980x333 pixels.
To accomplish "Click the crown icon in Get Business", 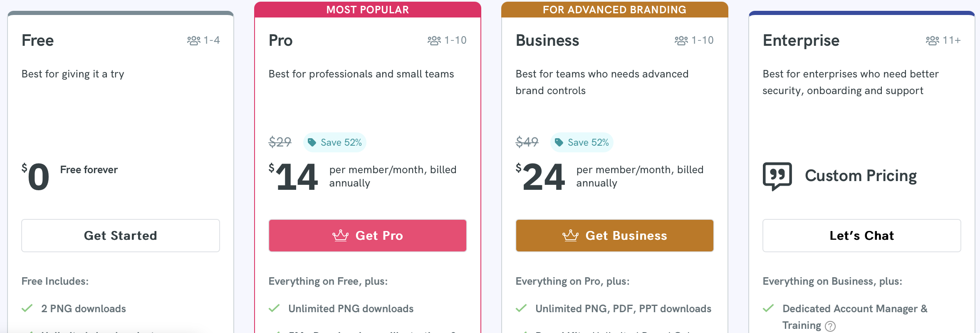I will pyautogui.click(x=570, y=236).
